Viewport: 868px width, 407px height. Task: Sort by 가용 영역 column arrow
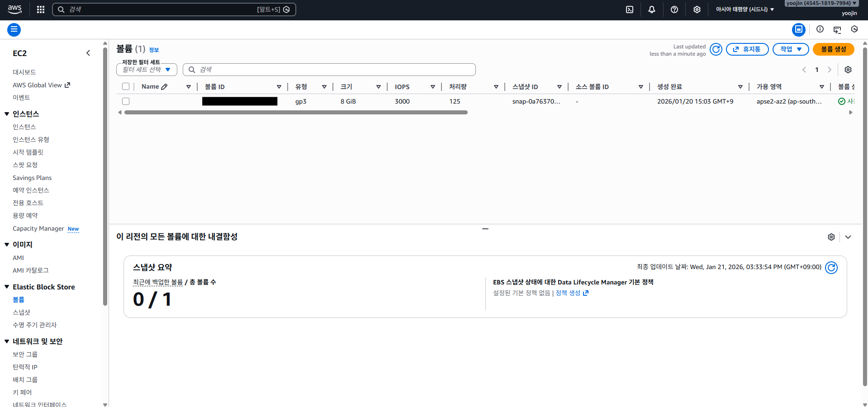tap(822, 87)
